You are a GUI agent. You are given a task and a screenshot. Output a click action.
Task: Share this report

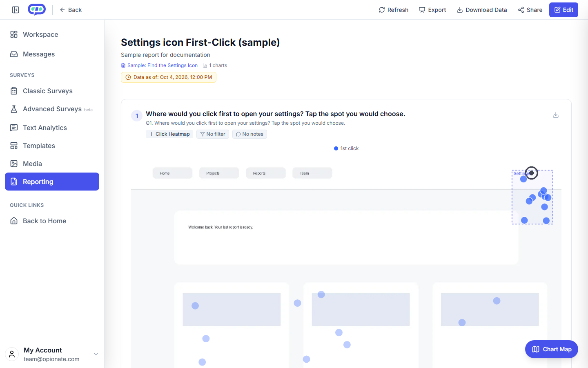(530, 10)
